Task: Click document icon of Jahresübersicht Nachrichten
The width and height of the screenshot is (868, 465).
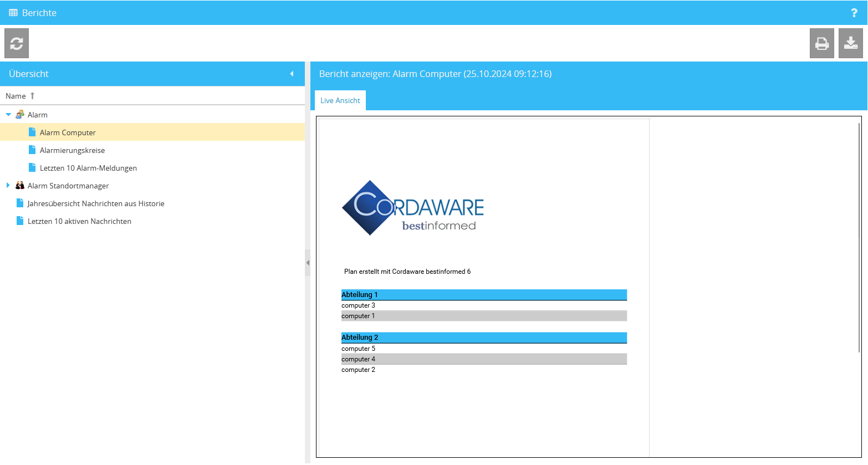Action: [20, 203]
